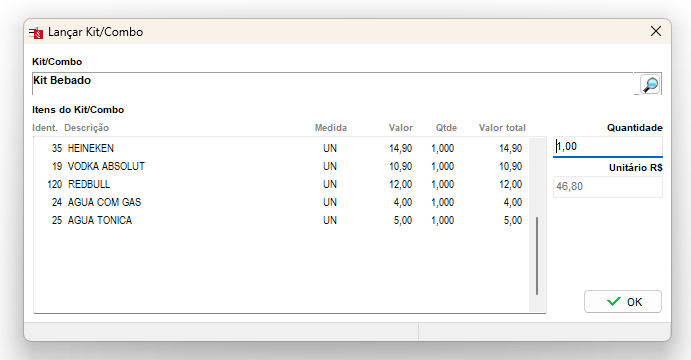
Task: Click the magnifier search icon for Kit/Combo
Action: pos(650,84)
